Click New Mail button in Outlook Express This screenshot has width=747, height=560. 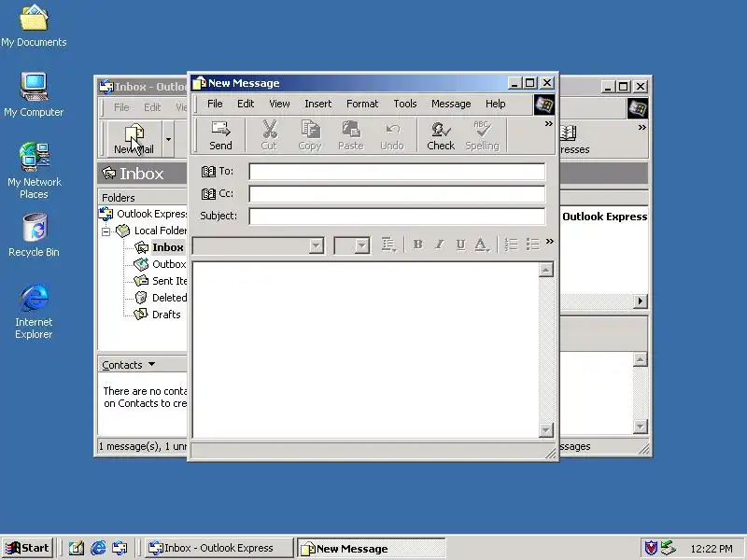(134, 139)
